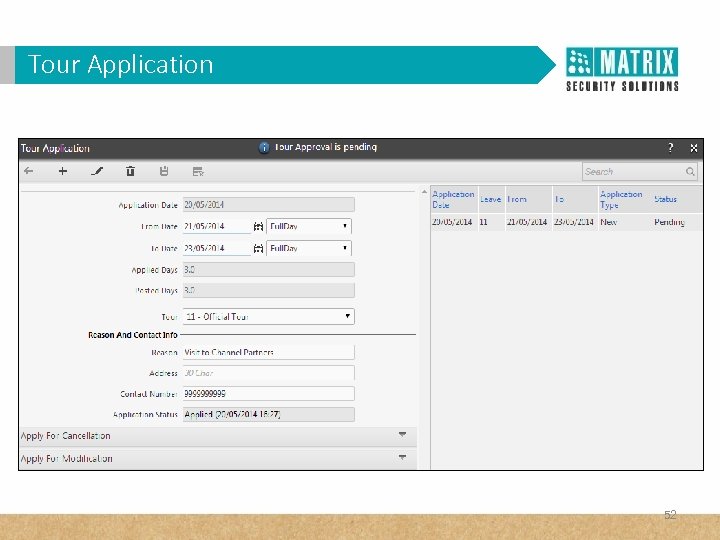Click the Tour Approval is pending message
This screenshot has width=720, height=540.
(x=326, y=147)
